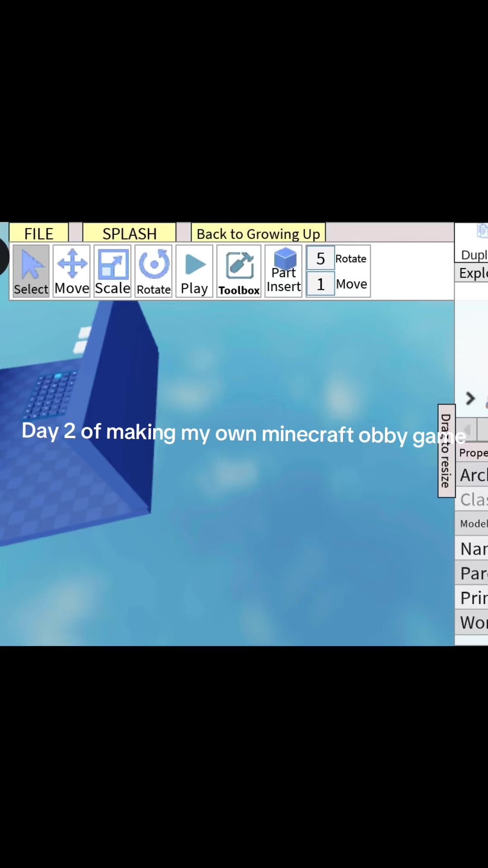Select the Parent property row
The image size is (488, 868).
click(472, 573)
